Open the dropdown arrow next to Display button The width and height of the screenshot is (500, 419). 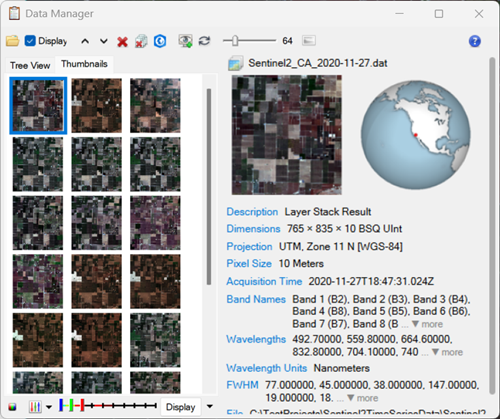[210, 406]
